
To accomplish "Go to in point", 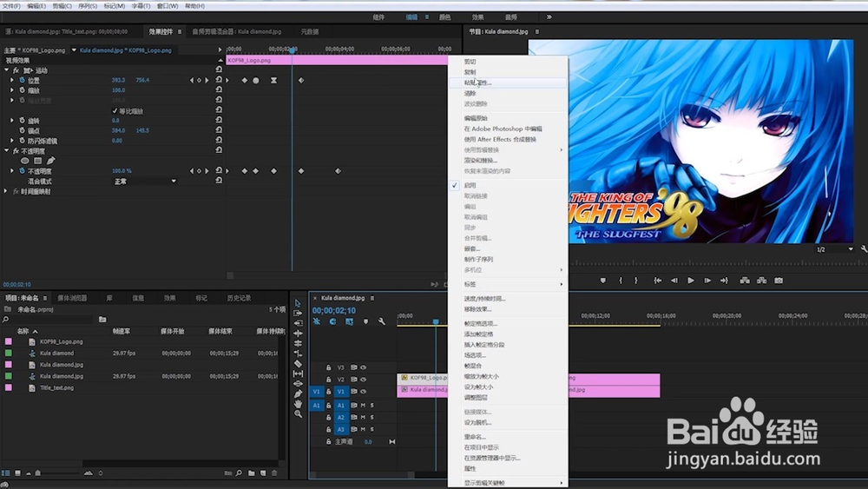I will click(x=657, y=281).
